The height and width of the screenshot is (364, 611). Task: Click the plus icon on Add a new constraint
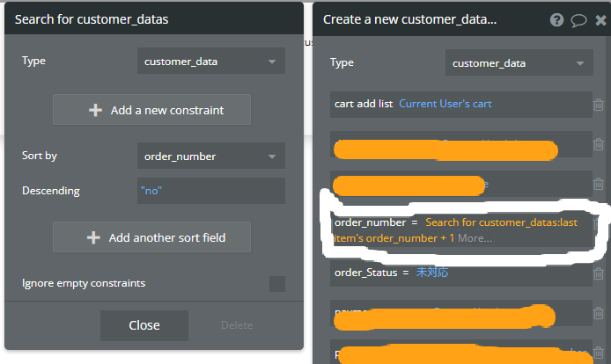click(95, 111)
